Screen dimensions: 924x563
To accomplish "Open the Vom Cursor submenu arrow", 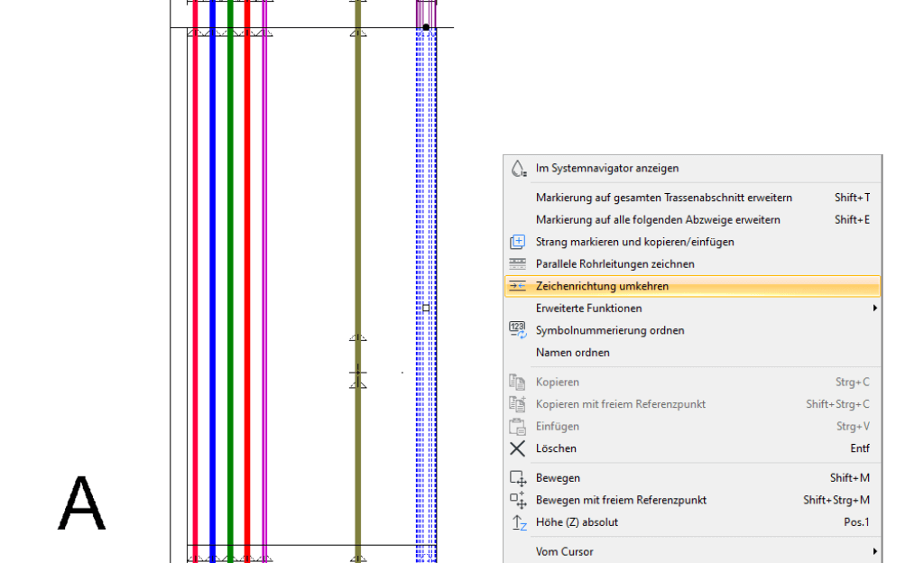I will 873,551.
